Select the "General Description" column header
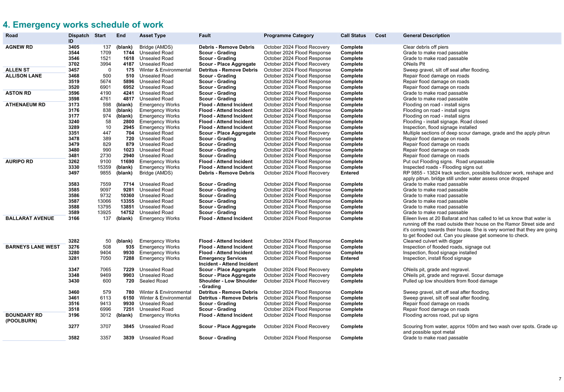 (x=426, y=35)
